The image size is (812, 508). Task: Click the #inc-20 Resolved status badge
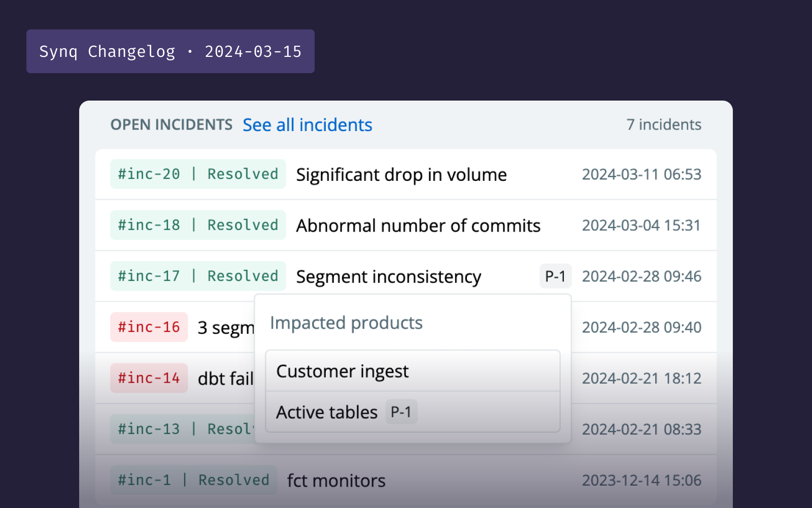point(198,174)
